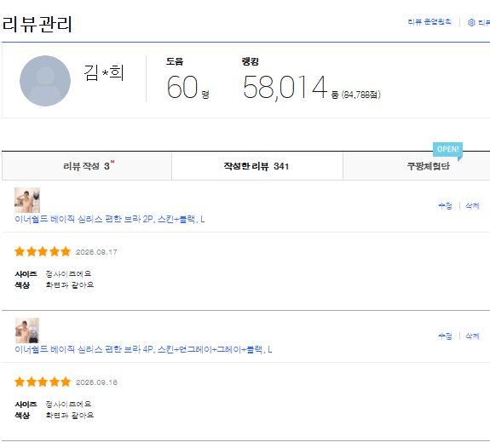The image size is (490, 448).
Task: Select the 작성한 리뷰 341 tab
Action: [257, 166]
